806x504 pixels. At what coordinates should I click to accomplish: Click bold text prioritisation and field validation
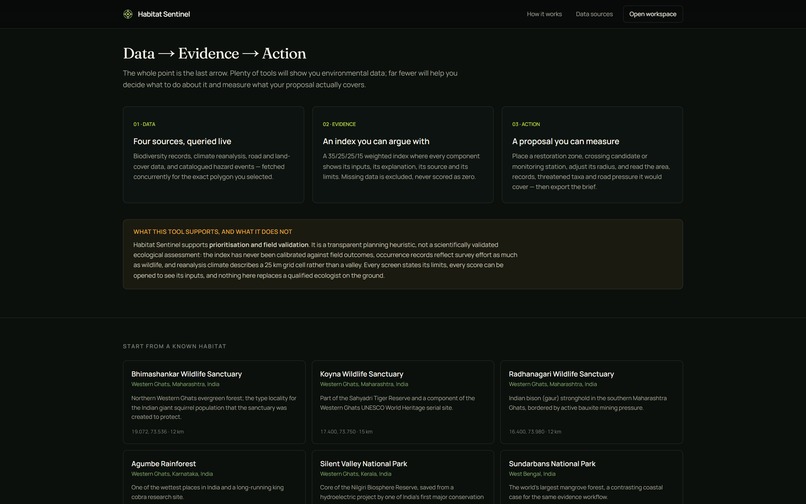click(259, 245)
